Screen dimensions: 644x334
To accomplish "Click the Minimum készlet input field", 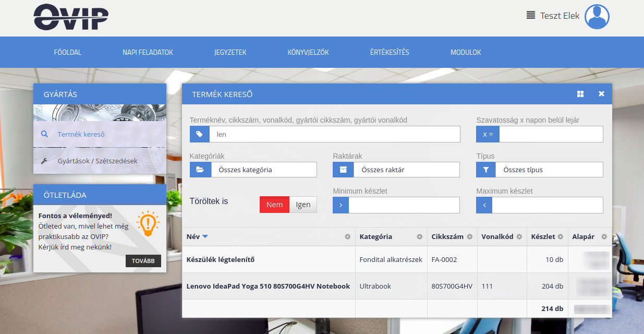I will click(x=404, y=205).
